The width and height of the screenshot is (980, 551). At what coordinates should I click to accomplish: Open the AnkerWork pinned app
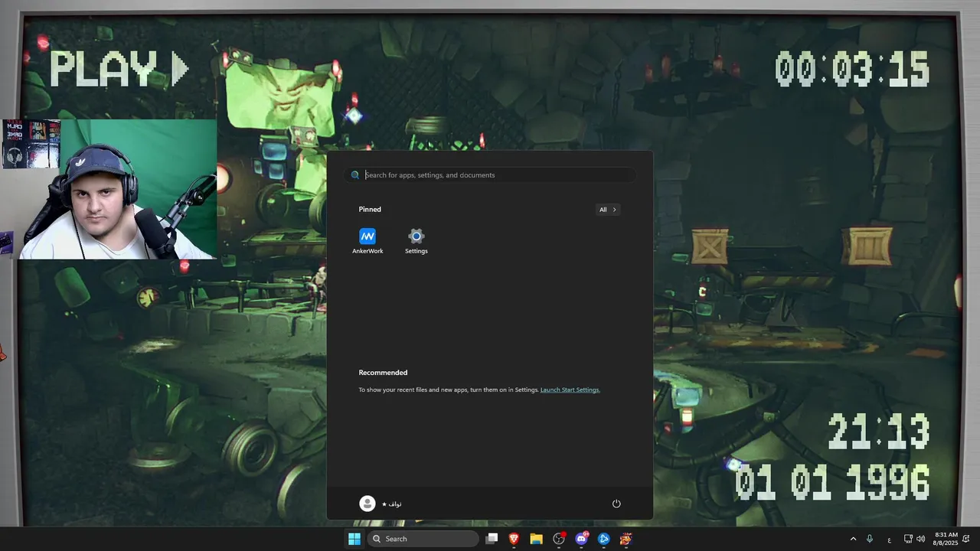[x=367, y=240]
